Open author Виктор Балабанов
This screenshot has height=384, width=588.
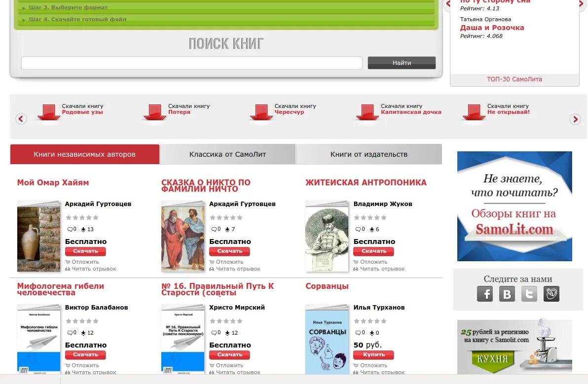[x=96, y=307]
